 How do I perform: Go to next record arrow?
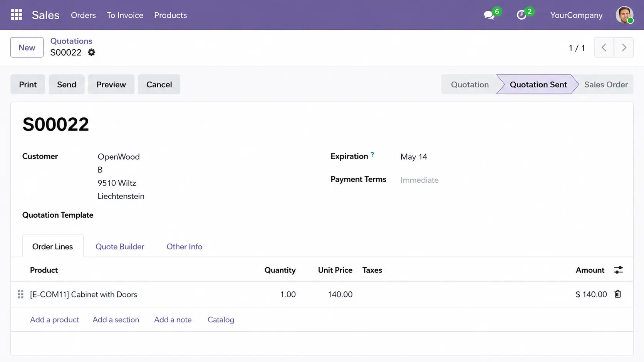624,47
